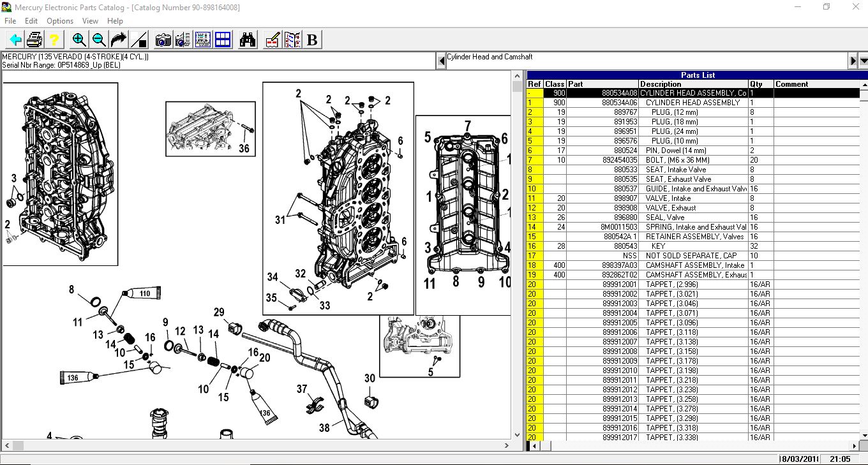The image size is (868, 465).
Task: Select the TAPPET, (2.996) row
Action: (693, 284)
